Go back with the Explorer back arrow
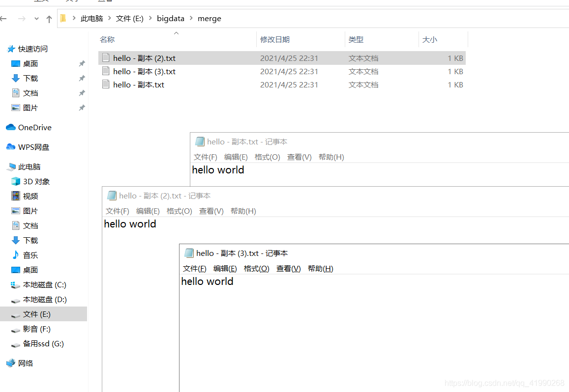569x392 pixels. [3, 19]
